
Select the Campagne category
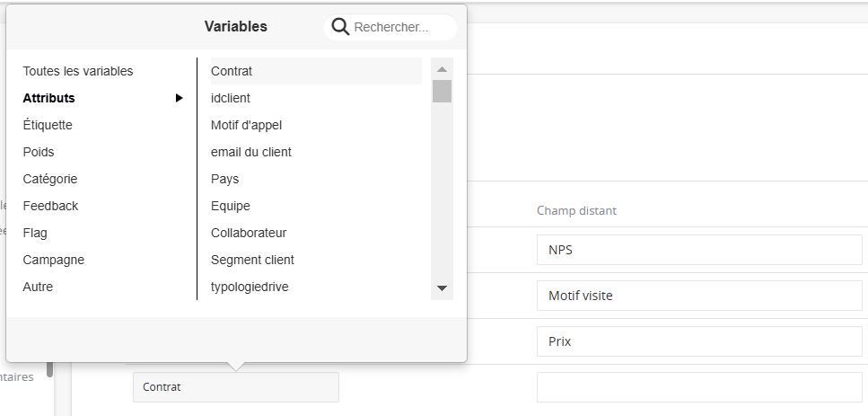54,260
